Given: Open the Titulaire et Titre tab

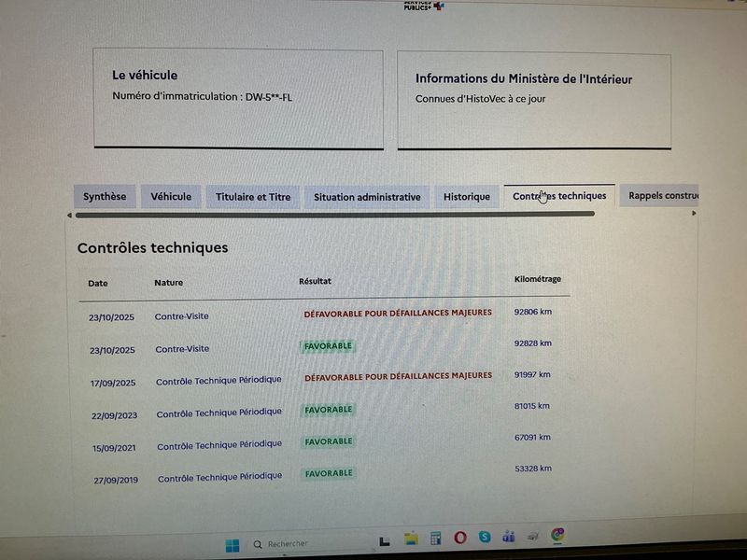Looking at the screenshot, I should point(253,197).
